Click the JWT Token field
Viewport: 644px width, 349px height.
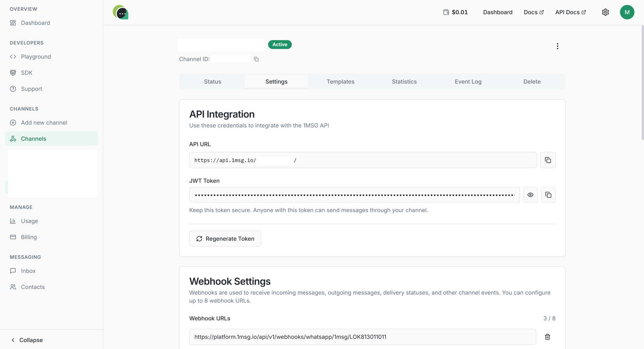coord(355,195)
